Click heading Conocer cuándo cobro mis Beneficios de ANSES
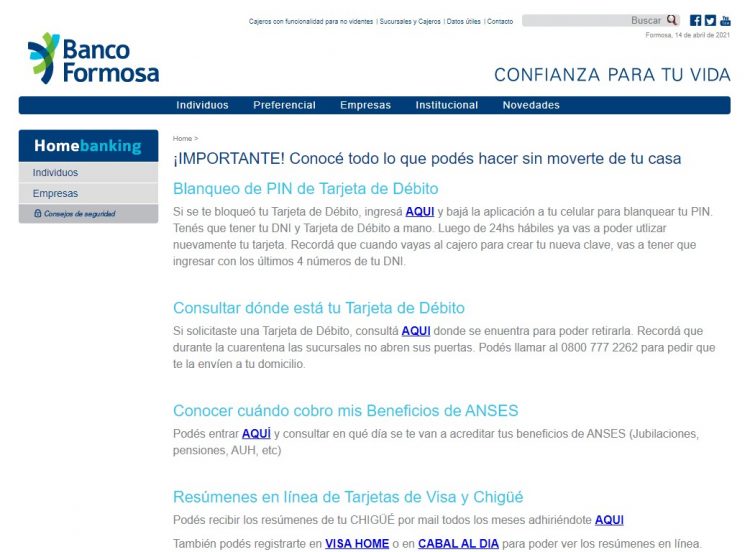The width and height of the screenshot is (750, 552). 346,410
